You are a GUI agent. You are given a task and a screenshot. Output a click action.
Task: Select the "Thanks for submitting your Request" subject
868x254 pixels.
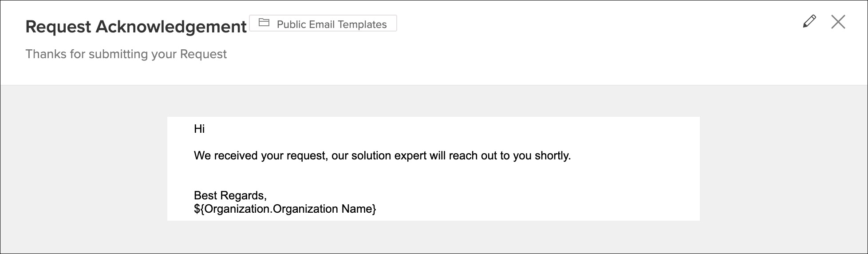click(126, 54)
